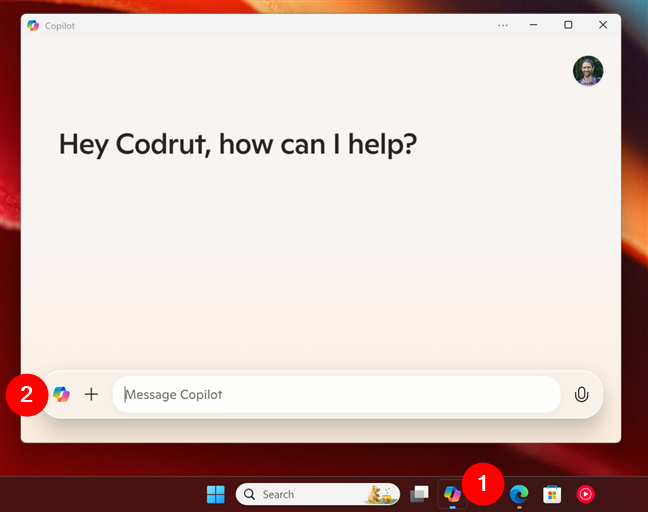Minimize the Copilot window
Screen dimensions: 648x512
(534, 25)
